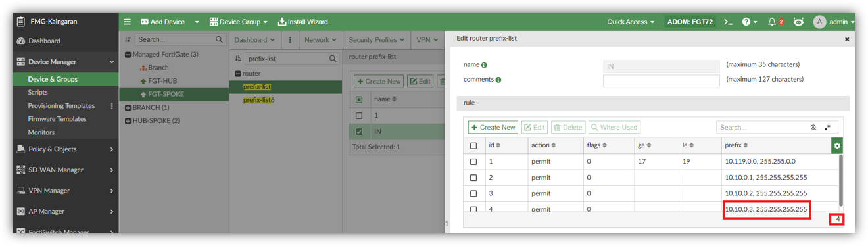Click Create New in router prefix-list panel
The image size is (868, 246).
click(x=379, y=81)
